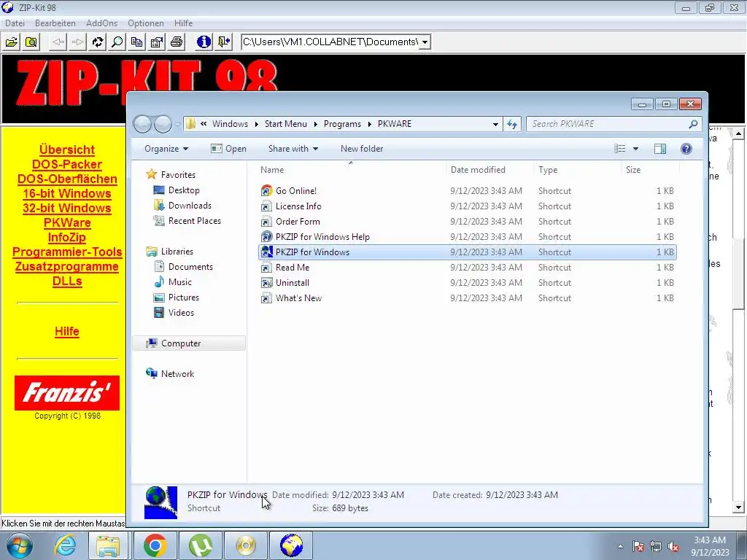Screen dimensions: 747x560
Task: Follow the InfoZip link
Action: (x=67, y=238)
